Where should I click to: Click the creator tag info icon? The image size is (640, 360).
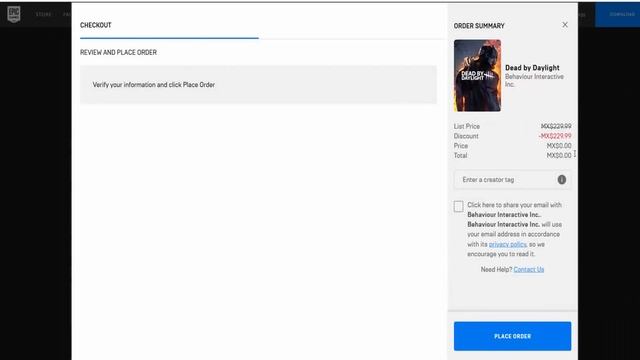coord(562,180)
